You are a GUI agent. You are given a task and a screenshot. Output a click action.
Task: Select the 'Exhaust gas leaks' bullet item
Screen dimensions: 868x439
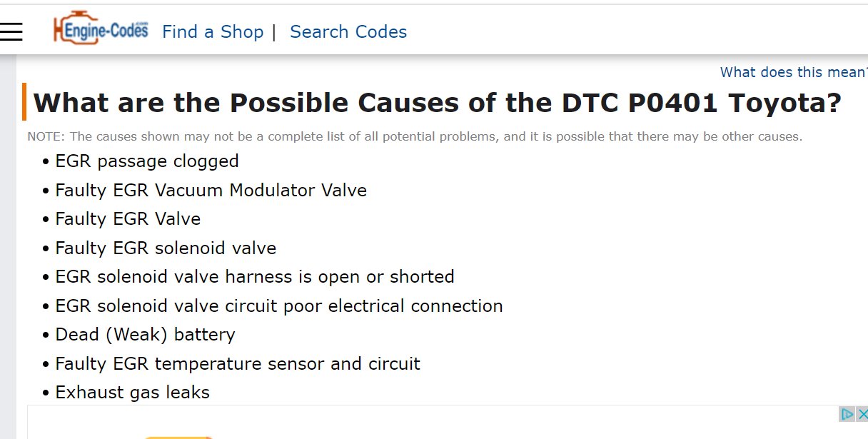[x=132, y=392]
